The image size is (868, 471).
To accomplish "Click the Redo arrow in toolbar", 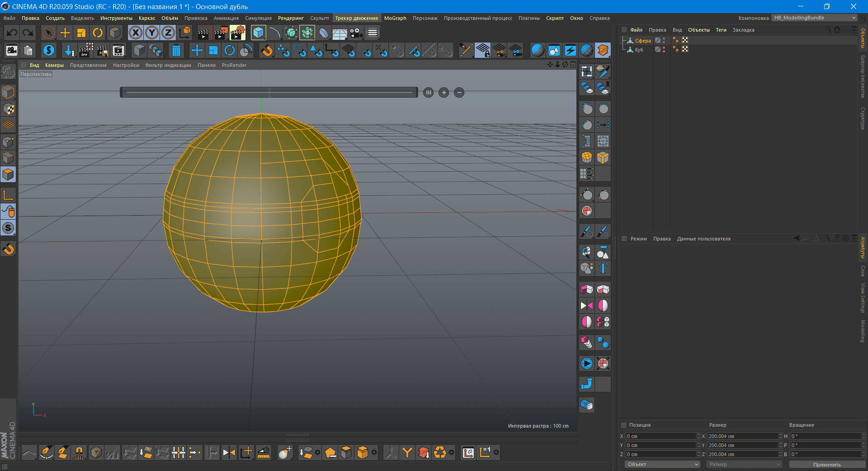I will 28,33.
